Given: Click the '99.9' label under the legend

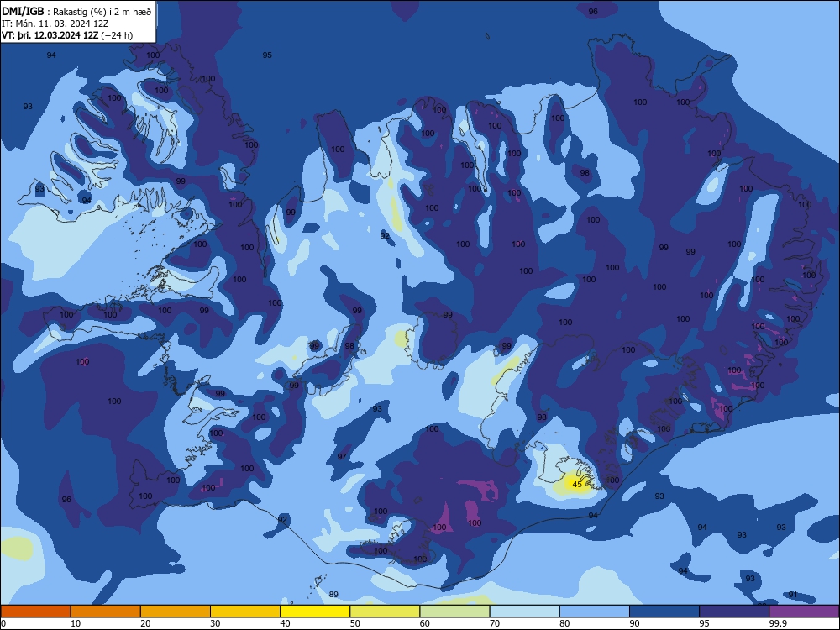Looking at the screenshot, I should click(x=778, y=623).
